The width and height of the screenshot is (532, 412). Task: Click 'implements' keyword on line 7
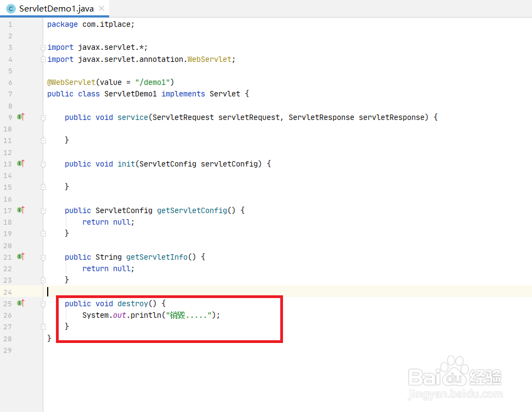click(x=183, y=94)
